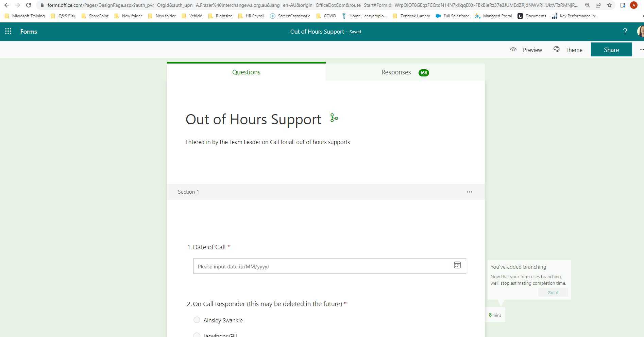Open the branching icon beside form title

(334, 118)
